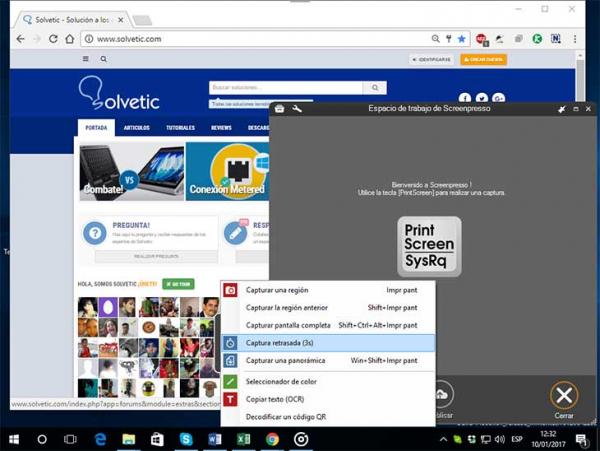Screen dimensions: 600x451
Task: Choose Captura retrasada (3s) option
Action: [x=328, y=343]
